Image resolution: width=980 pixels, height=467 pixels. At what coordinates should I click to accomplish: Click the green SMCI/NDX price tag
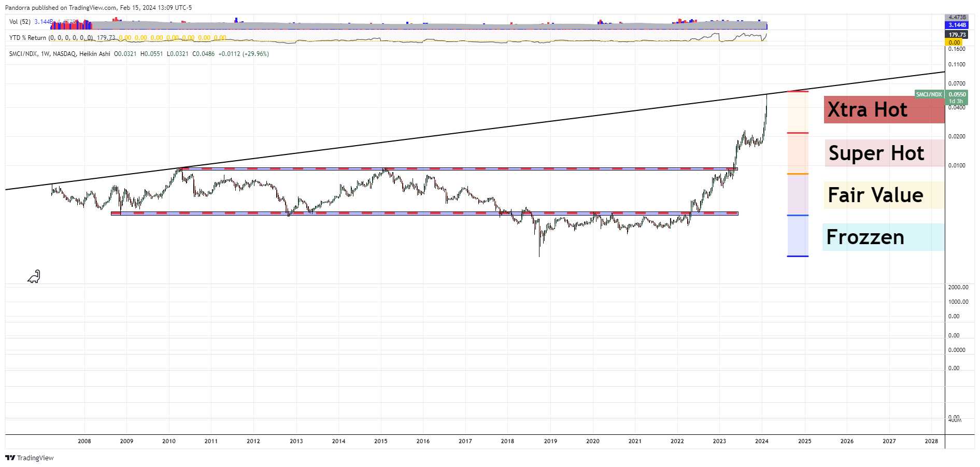[x=929, y=94]
